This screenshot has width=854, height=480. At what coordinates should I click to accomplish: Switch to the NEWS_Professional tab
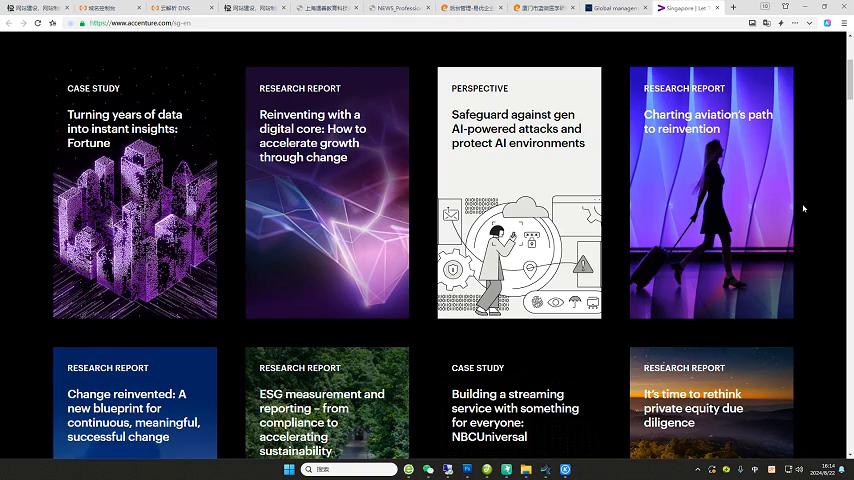tap(398, 7)
